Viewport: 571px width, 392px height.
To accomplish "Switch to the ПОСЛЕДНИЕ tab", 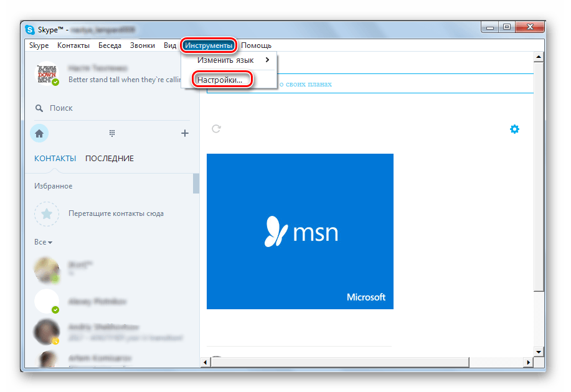I will point(110,159).
